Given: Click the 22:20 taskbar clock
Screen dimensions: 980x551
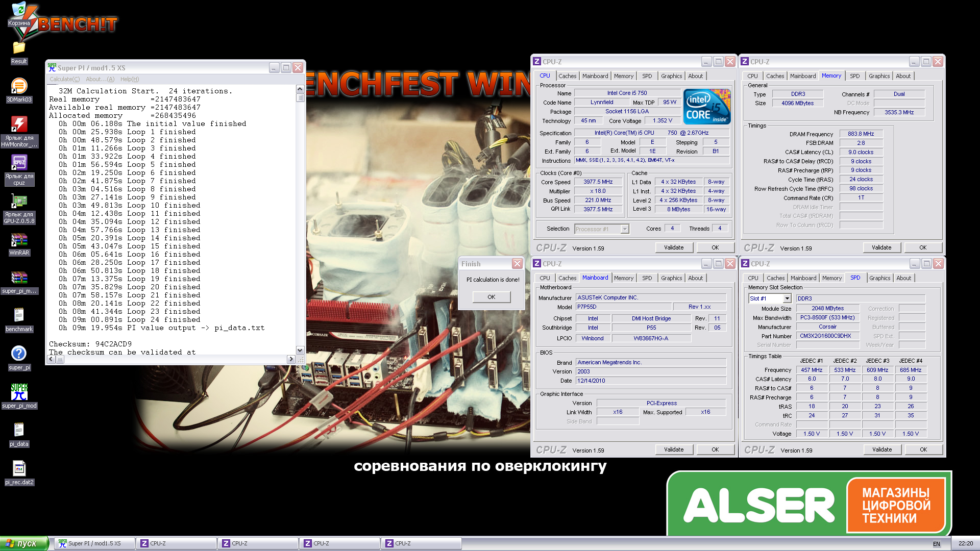Looking at the screenshot, I should click(x=966, y=544).
